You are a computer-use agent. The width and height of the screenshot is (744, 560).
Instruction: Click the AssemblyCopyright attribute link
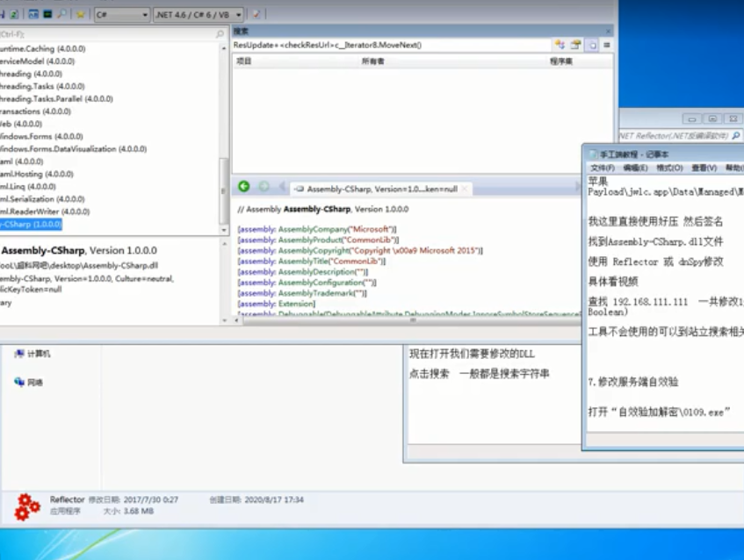click(x=314, y=250)
